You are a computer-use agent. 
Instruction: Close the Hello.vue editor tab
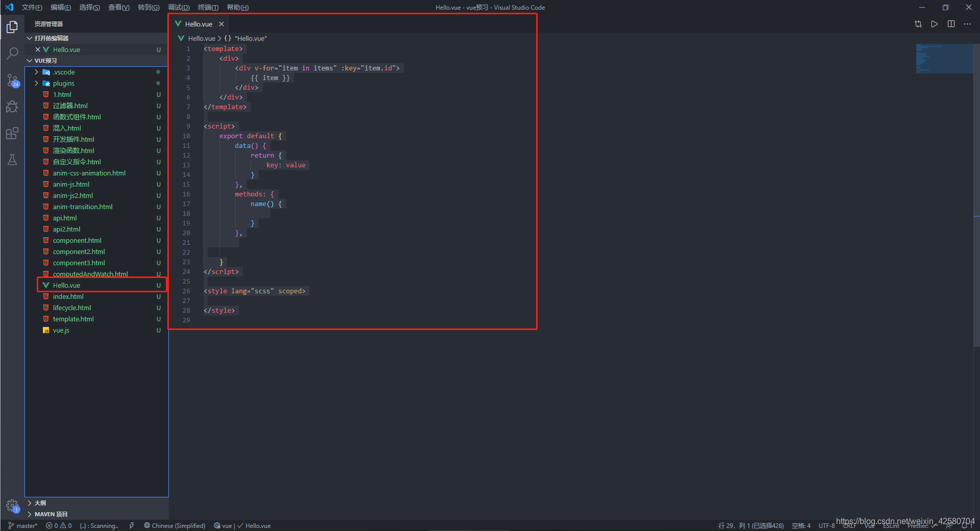coord(221,24)
